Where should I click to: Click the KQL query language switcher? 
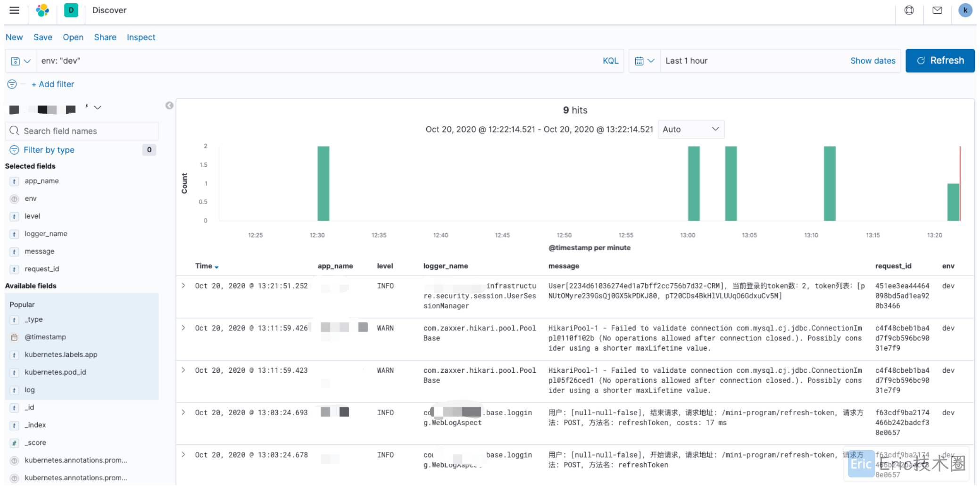[x=610, y=61]
